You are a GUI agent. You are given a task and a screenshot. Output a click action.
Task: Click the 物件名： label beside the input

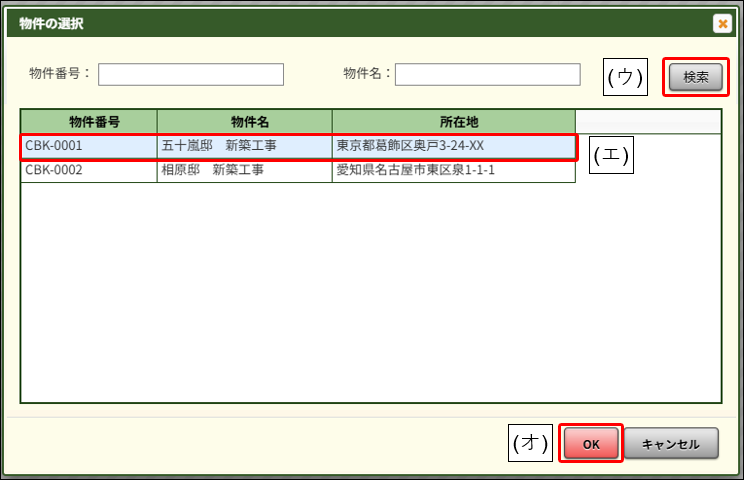[x=366, y=74]
